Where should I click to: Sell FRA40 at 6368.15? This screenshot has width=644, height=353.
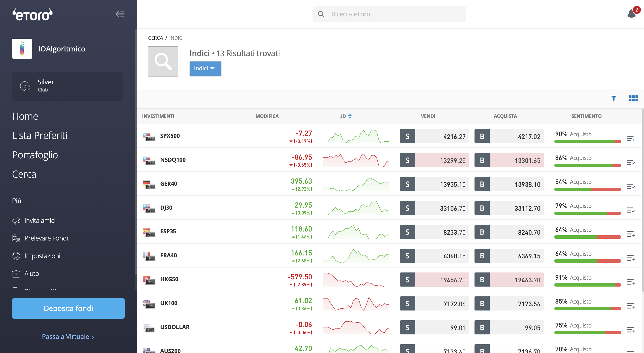point(434,256)
